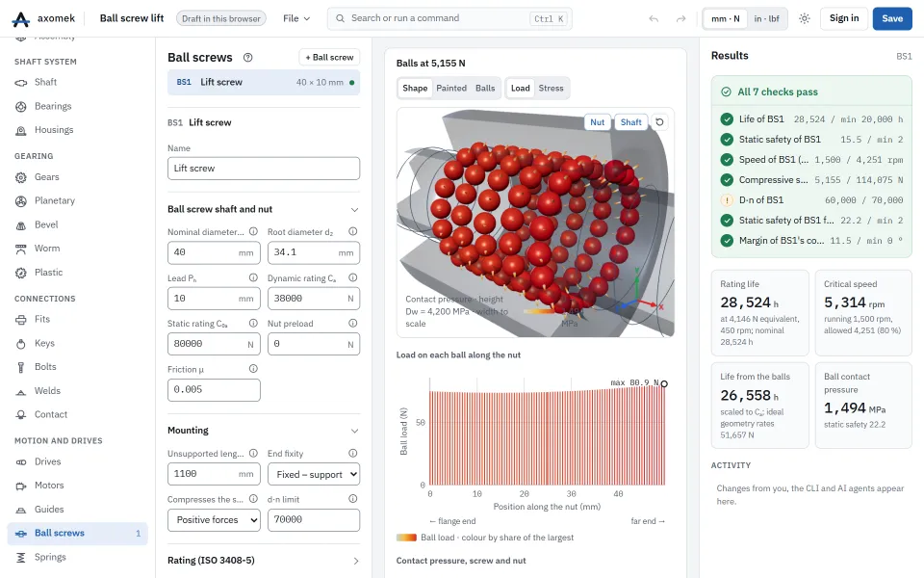Open help icon beside Ball screws heading
Screen dimensions: 924x578
click(x=248, y=57)
